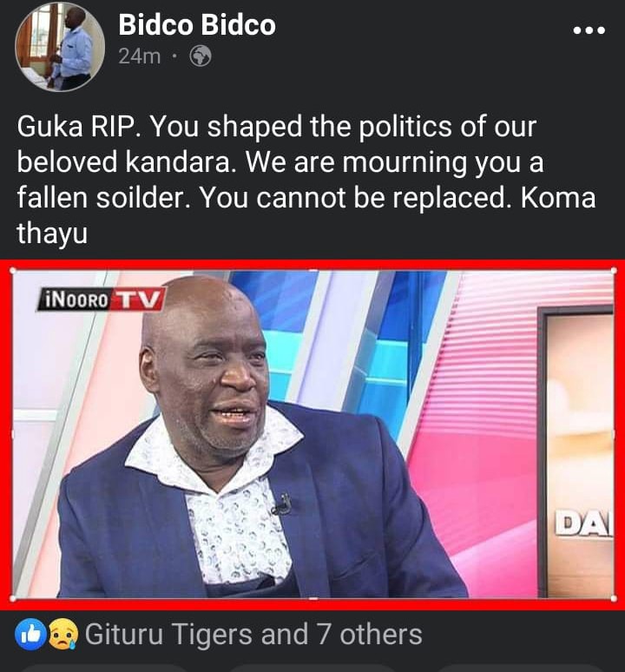Click the top-middle crop handle on the image

pos(313,270)
